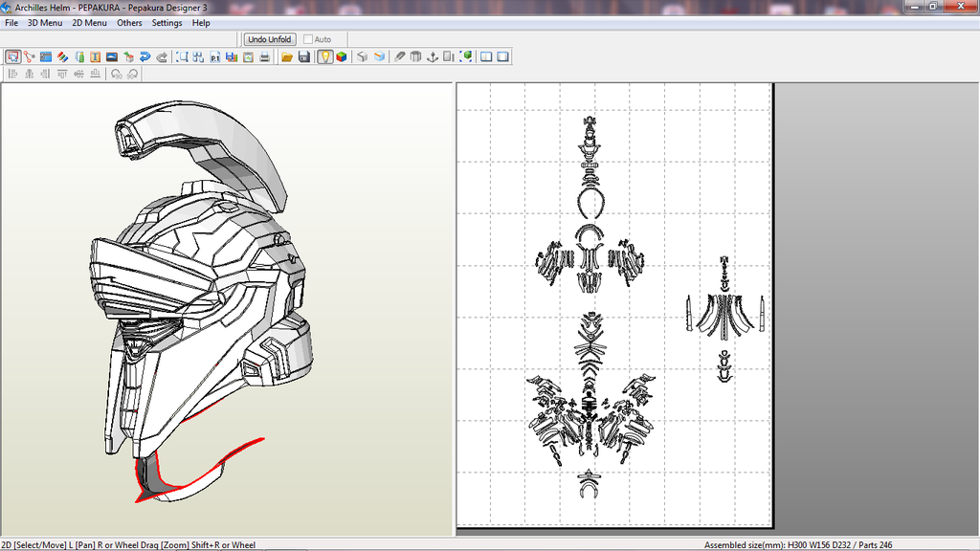
Task: Expand the 2D Menu
Action: coord(90,23)
